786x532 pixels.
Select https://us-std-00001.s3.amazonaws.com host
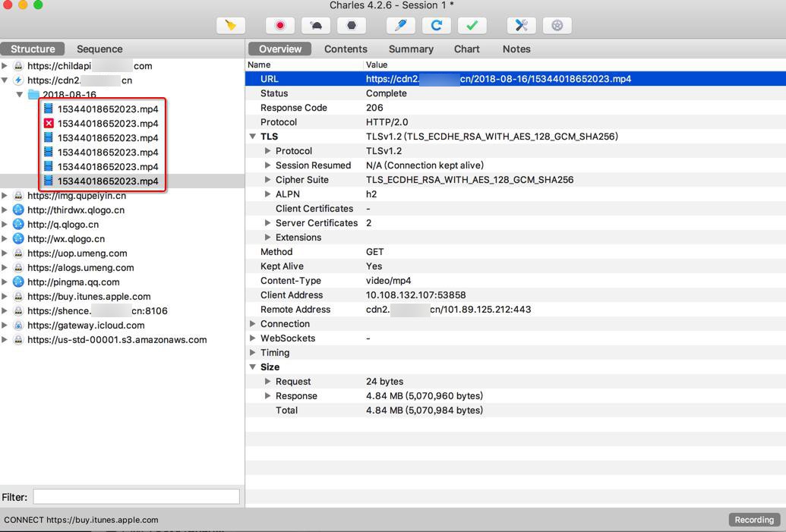point(117,340)
